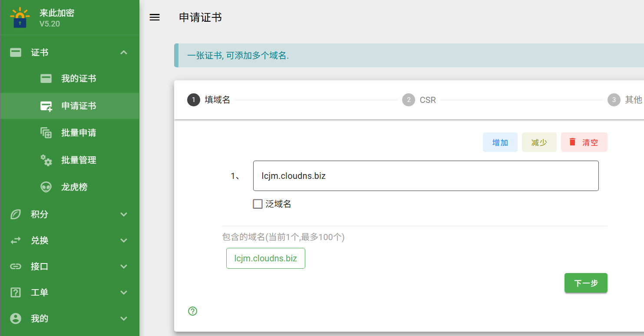Click the 减少 button

tap(539, 142)
